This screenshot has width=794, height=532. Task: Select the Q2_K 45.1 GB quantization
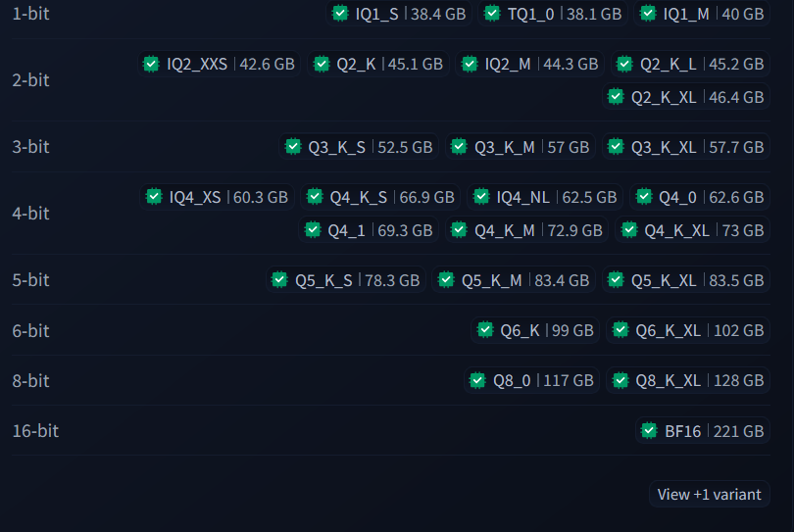click(x=378, y=64)
